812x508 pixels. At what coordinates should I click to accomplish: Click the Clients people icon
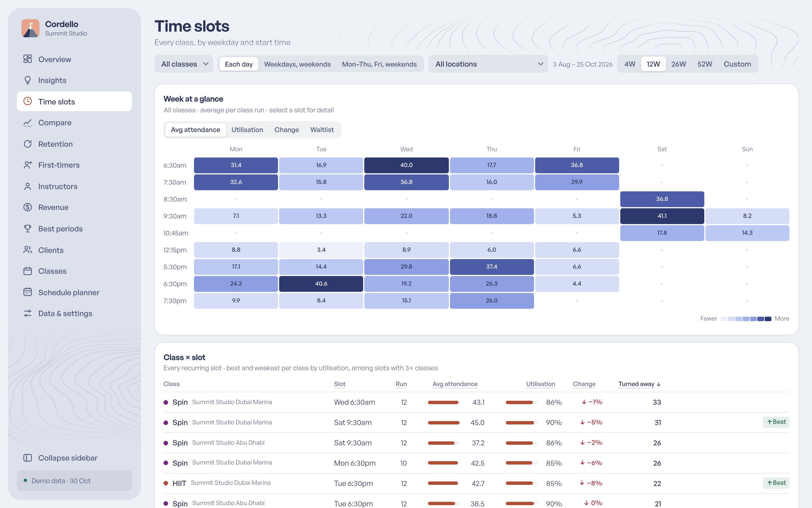[x=28, y=250]
